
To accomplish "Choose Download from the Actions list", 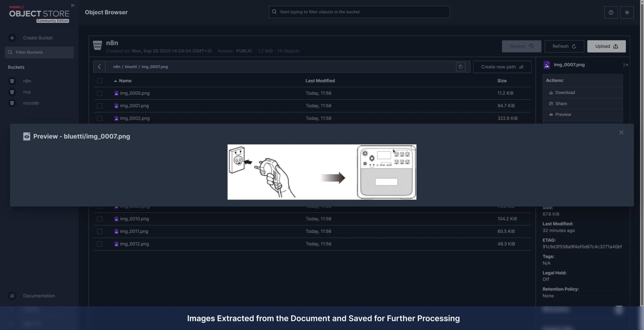I will [565, 92].
